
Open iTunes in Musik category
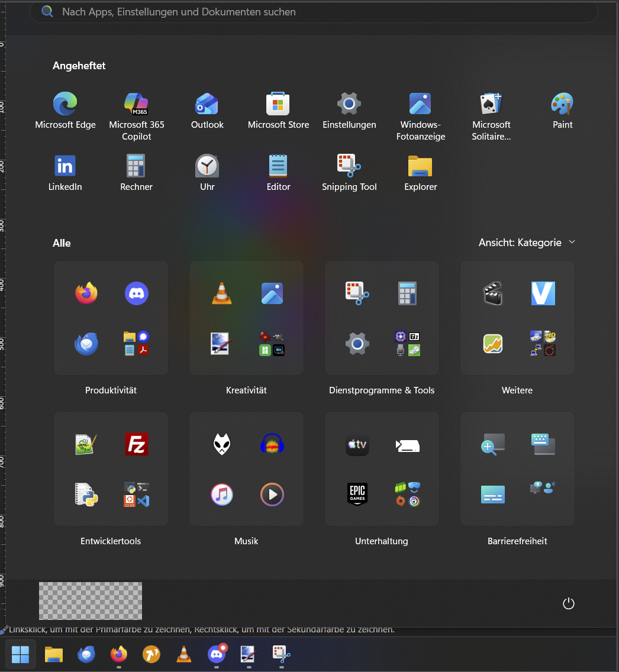pyautogui.click(x=222, y=495)
